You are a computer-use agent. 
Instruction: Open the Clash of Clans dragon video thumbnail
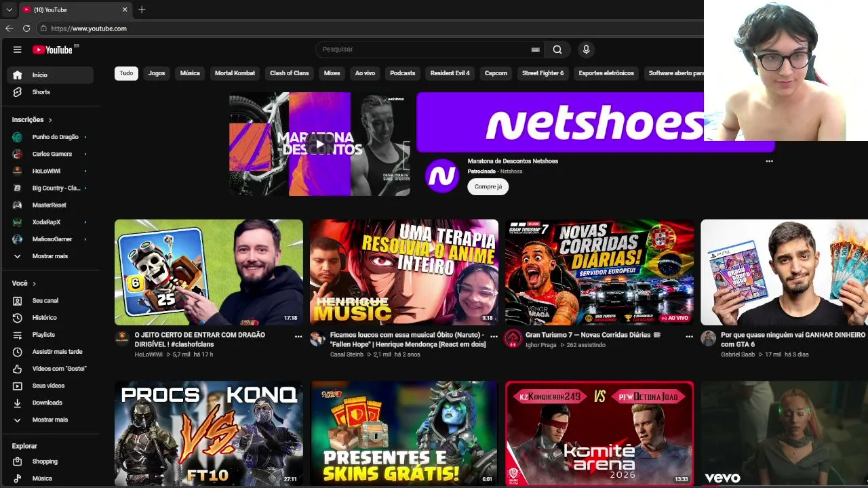click(209, 272)
